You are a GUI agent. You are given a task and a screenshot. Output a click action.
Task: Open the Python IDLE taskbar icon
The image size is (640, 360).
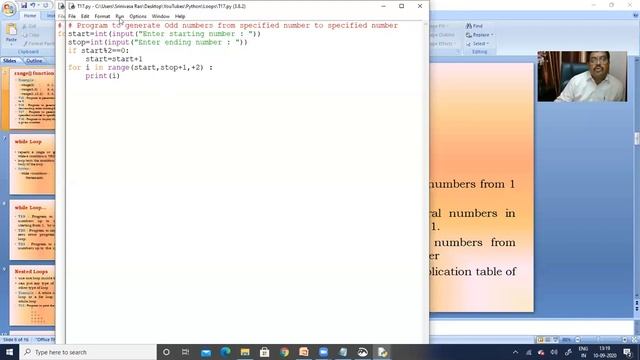point(382,352)
